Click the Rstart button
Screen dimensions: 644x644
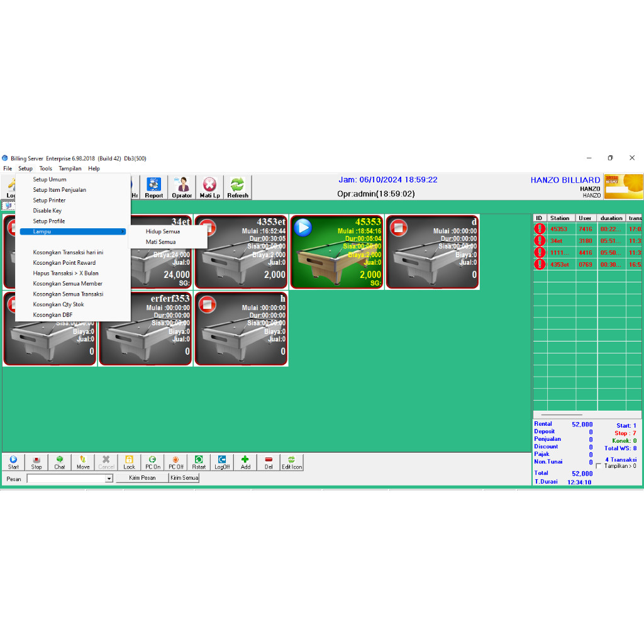199,462
